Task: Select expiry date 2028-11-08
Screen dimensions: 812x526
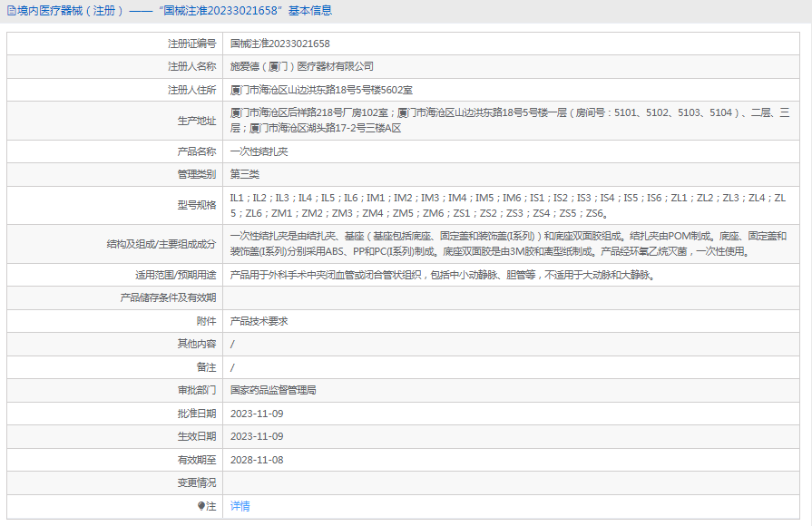Action: (x=257, y=460)
